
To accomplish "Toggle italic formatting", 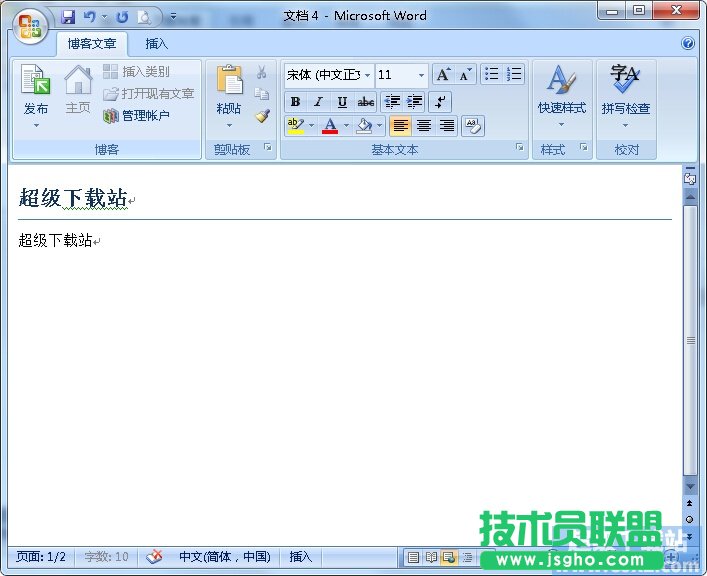I will point(319,102).
